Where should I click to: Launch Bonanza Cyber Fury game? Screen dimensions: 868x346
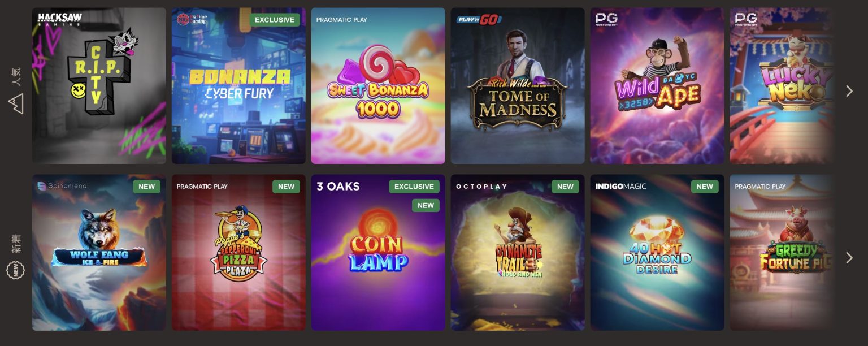tap(238, 85)
